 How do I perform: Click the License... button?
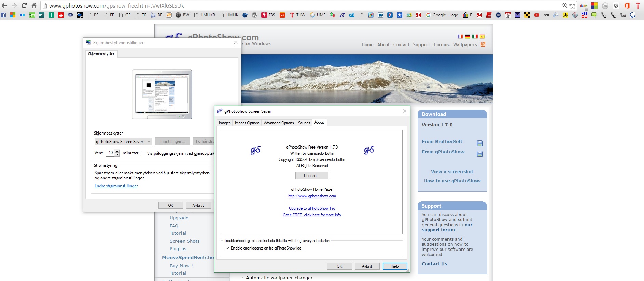pos(312,176)
